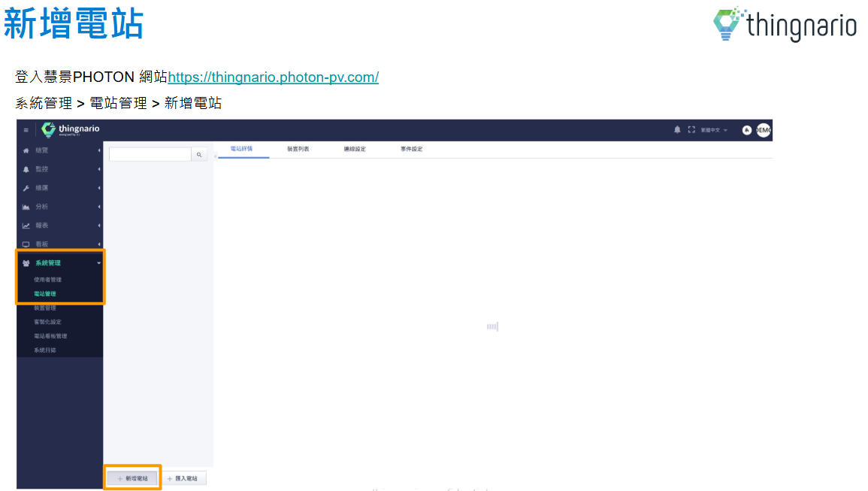The height and width of the screenshot is (491, 868).
Task: Switch to the 事件設定 tab
Action: point(412,149)
